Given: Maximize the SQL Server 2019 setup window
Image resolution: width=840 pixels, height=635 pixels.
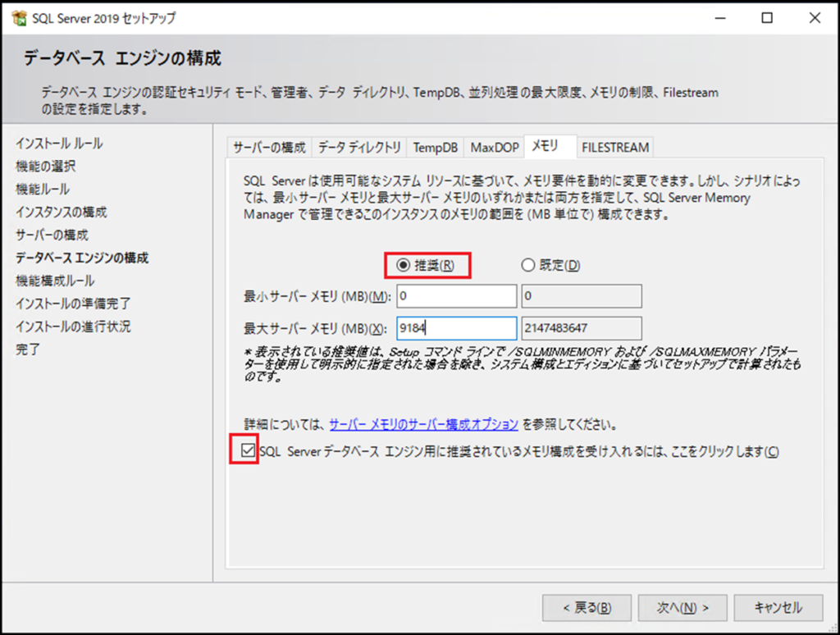Looking at the screenshot, I should coord(767,18).
